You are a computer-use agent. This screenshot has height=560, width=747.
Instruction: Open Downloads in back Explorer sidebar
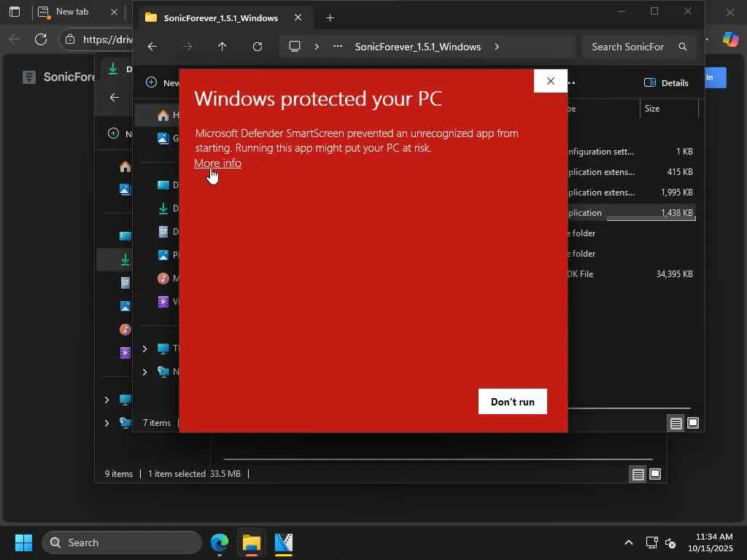tap(115, 260)
